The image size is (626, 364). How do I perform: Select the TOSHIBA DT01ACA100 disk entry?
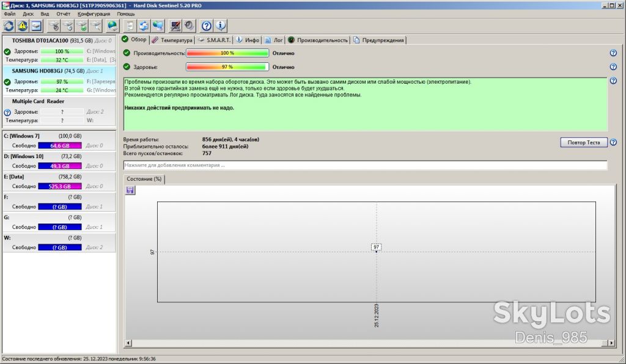pos(59,50)
